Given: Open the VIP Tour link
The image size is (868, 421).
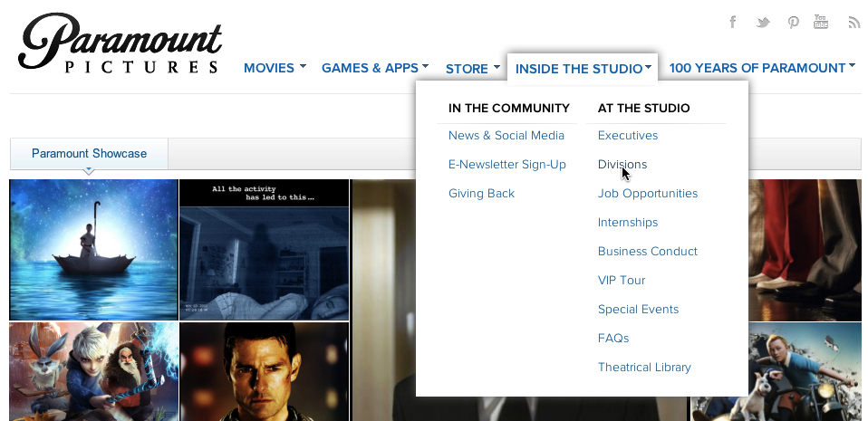Looking at the screenshot, I should 622,280.
